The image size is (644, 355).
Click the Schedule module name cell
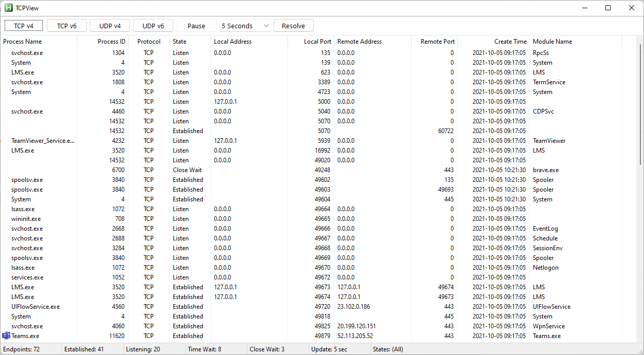click(x=545, y=238)
